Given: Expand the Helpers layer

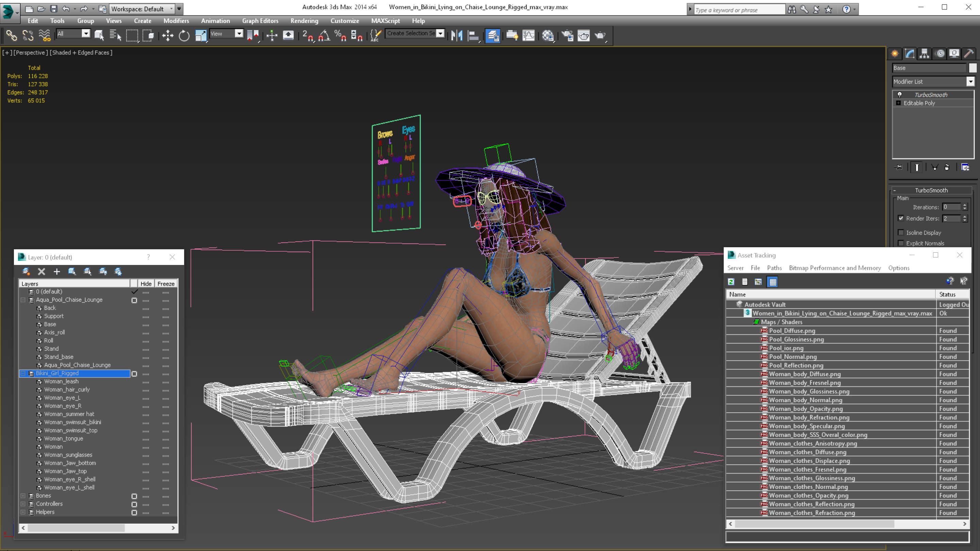Looking at the screenshot, I should (x=23, y=512).
